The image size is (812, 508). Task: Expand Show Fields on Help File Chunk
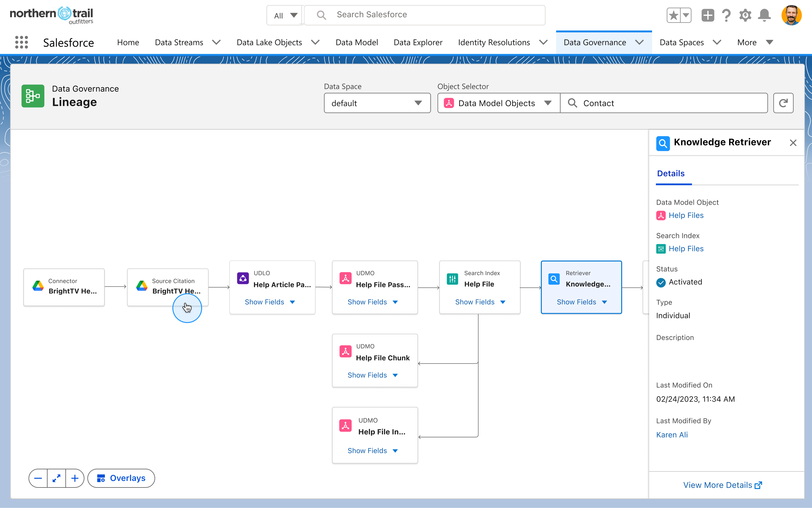coord(373,375)
